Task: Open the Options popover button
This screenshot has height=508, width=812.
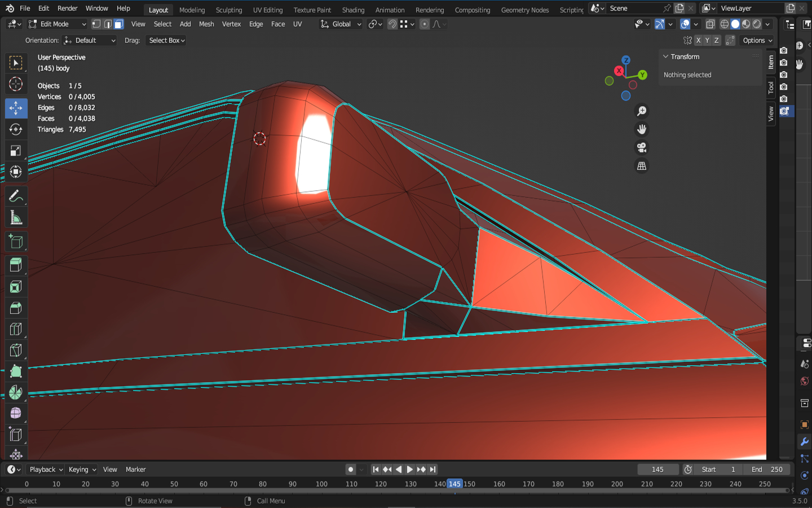Action: coord(757,41)
